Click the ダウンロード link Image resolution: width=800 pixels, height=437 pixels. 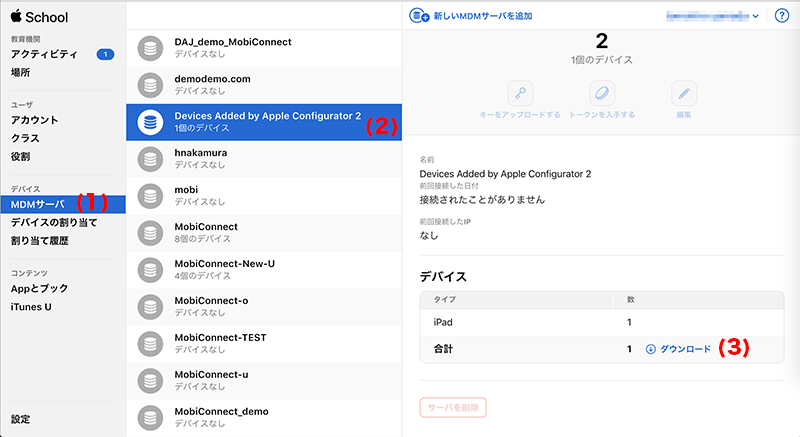pyautogui.click(x=685, y=349)
